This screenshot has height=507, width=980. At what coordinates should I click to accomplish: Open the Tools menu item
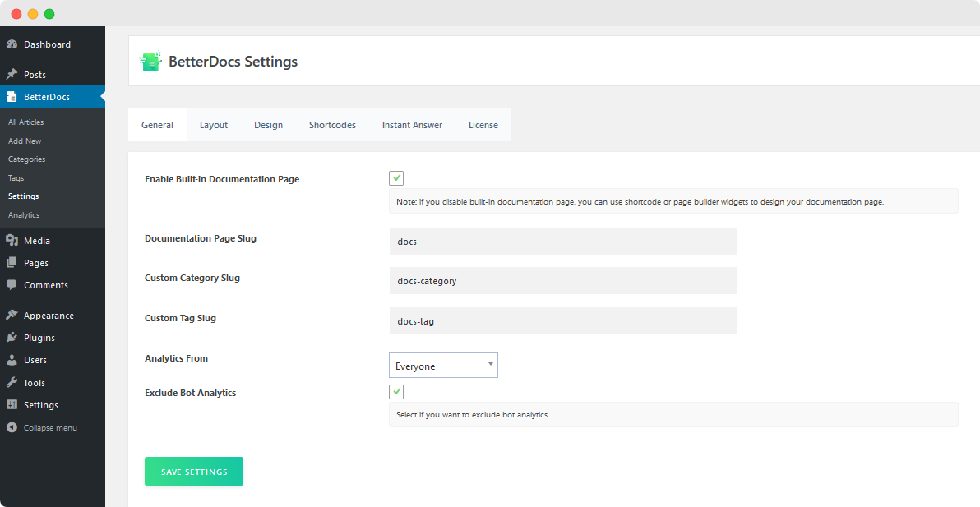tap(53, 383)
